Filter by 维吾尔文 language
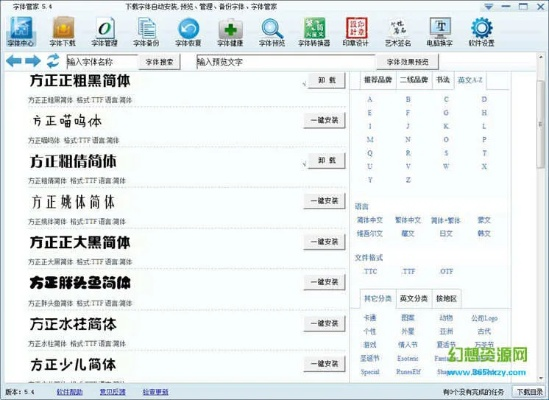 tap(370, 233)
